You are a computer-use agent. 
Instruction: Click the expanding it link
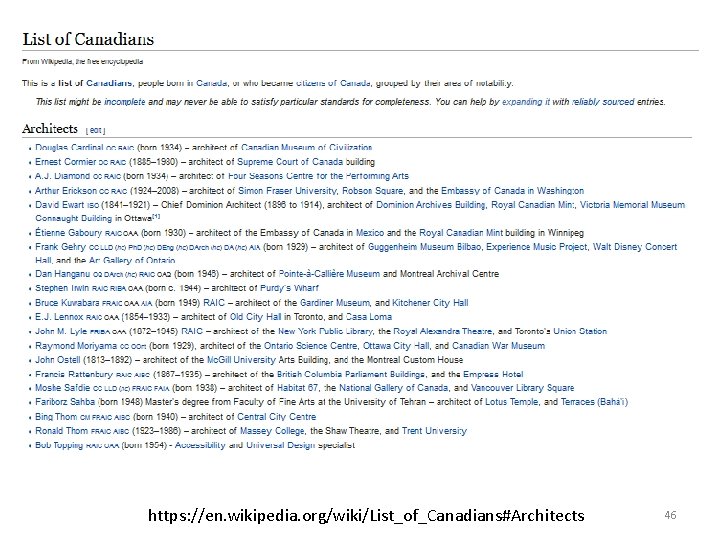tap(526, 102)
